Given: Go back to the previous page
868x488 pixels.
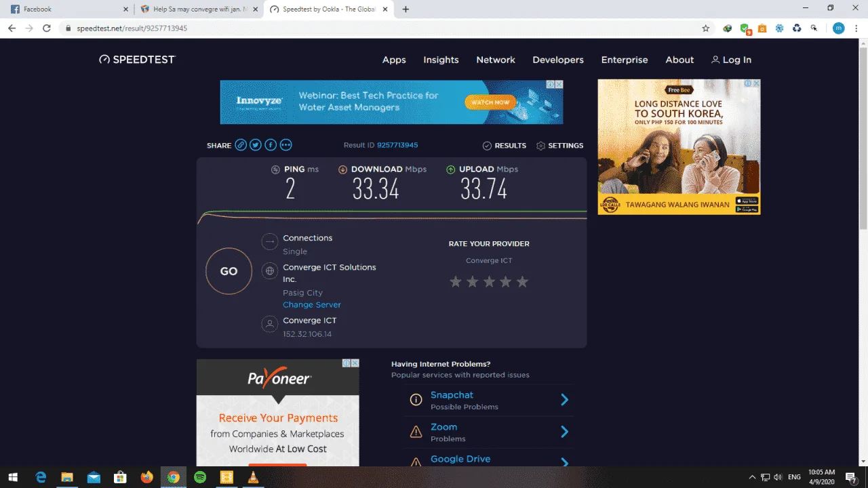Looking at the screenshot, I should [x=12, y=28].
